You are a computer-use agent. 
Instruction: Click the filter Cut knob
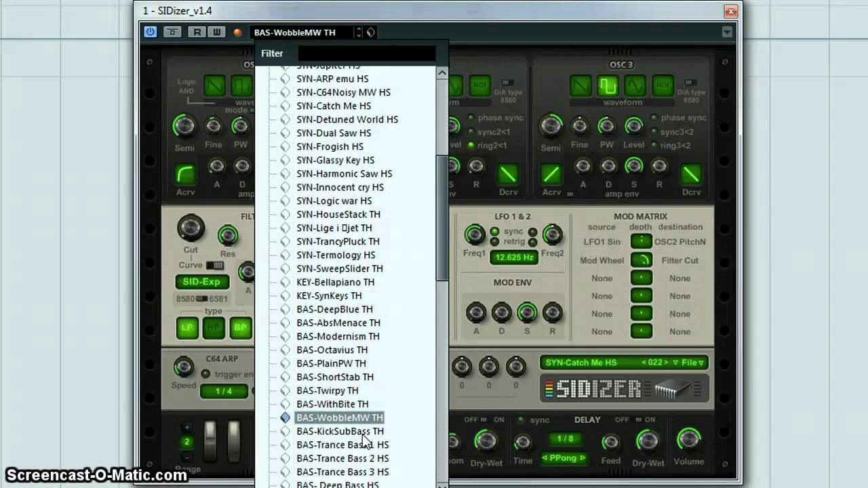191,228
